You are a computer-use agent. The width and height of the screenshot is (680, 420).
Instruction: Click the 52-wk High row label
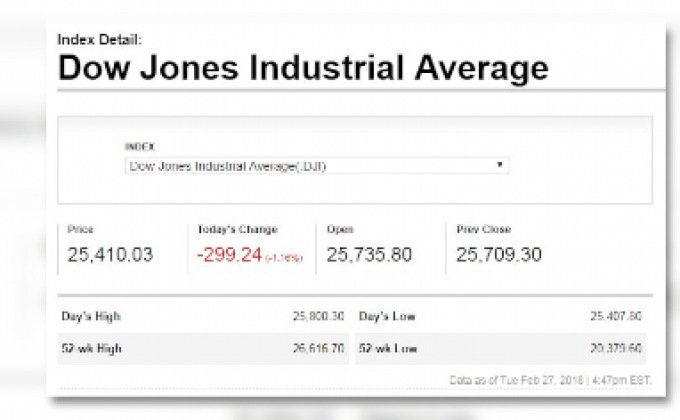point(91,348)
